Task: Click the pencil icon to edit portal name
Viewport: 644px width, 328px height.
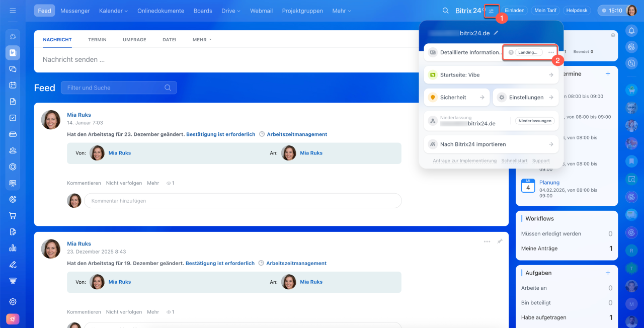Action: pos(496,33)
